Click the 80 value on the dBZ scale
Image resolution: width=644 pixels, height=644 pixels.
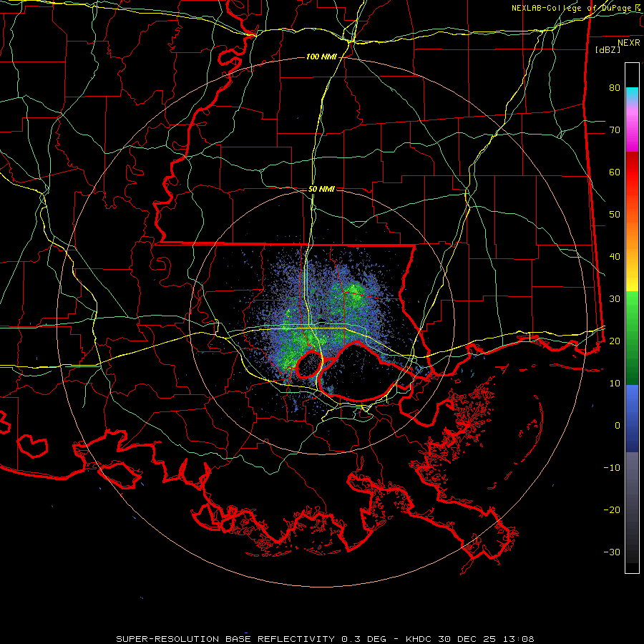point(615,87)
